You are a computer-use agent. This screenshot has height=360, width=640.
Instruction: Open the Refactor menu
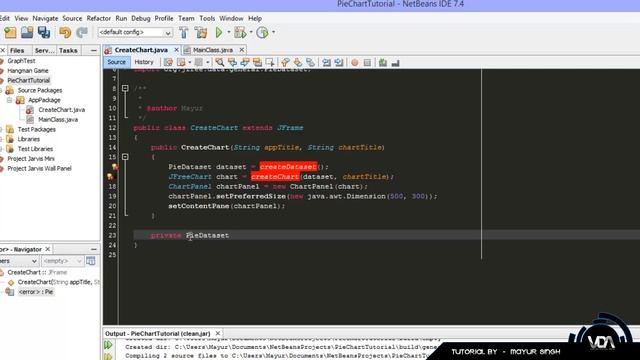[x=98, y=18]
